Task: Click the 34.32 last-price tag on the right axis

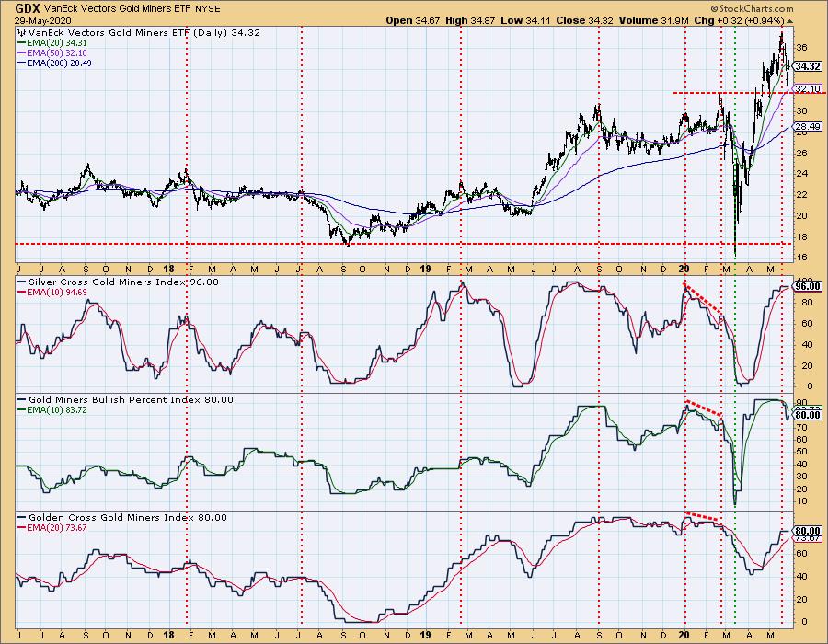Action: tap(808, 66)
